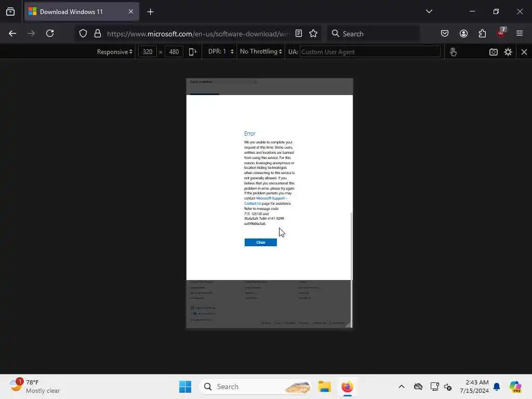Viewport: 532px width, 399px height.
Task: Open the OneDrive cloud tray icon
Action: click(418, 387)
